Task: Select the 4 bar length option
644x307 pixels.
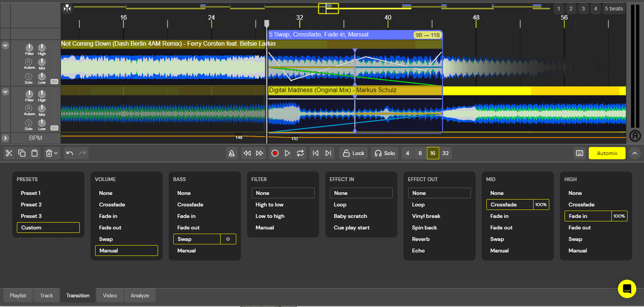Action: pyautogui.click(x=408, y=153)
